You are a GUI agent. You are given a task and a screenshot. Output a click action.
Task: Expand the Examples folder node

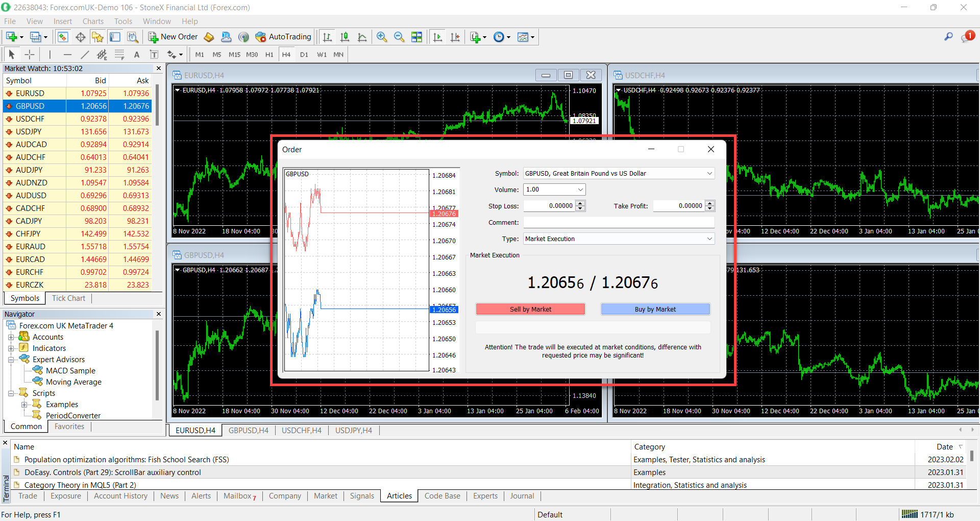click(x=24, y=405)
